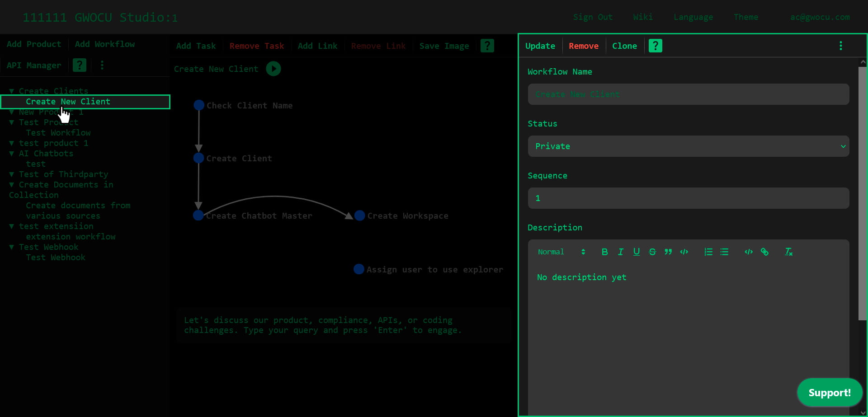
Task: Click Add Product button
Action: click(34, 44)
